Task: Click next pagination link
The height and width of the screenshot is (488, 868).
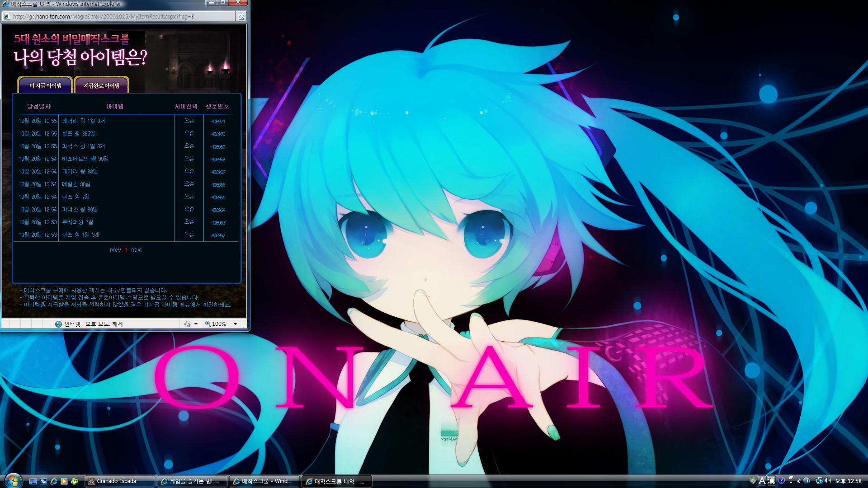Action: click(x=137, y=250)
